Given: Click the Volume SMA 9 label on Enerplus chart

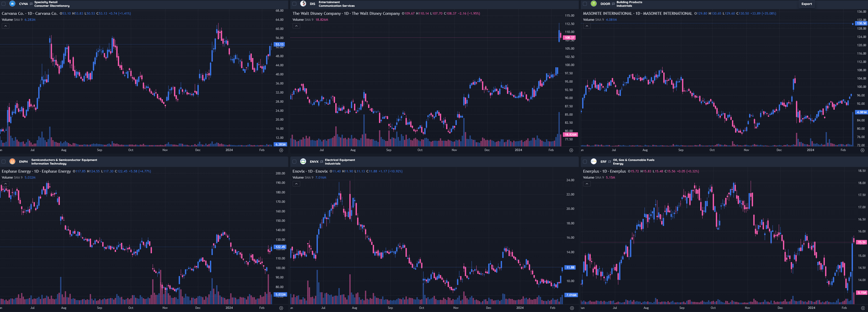Looking at the screenshot, I should coord(594,178).
